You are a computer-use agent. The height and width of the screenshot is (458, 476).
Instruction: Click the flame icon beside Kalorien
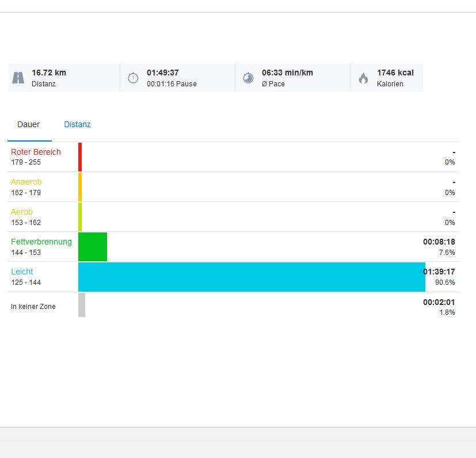click(x=363, y=78)
